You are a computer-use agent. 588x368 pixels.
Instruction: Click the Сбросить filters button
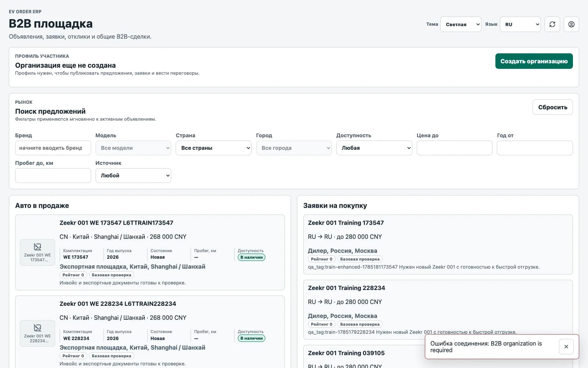[552, 107]
